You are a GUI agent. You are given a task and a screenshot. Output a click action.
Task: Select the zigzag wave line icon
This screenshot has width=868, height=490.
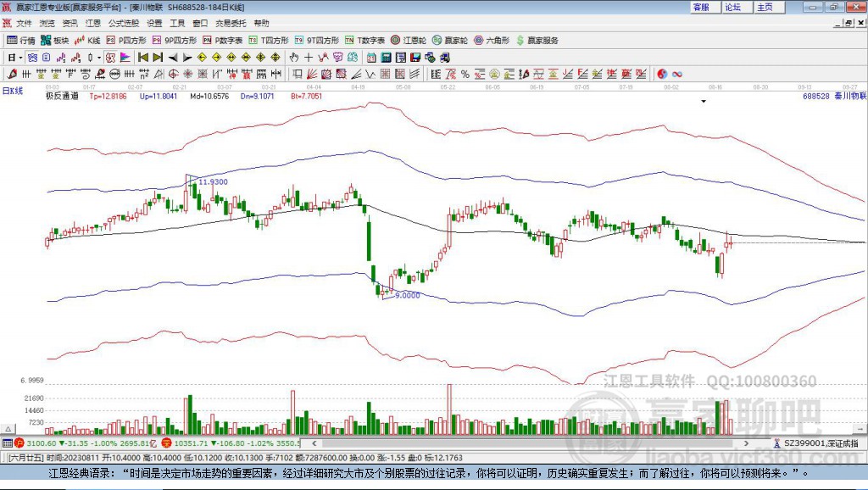[370, 75]
